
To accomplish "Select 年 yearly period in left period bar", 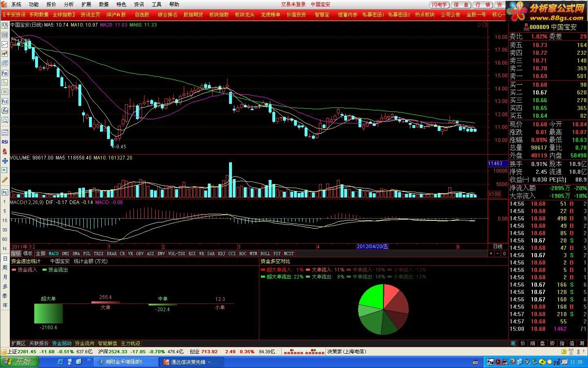I will point(5,305).
